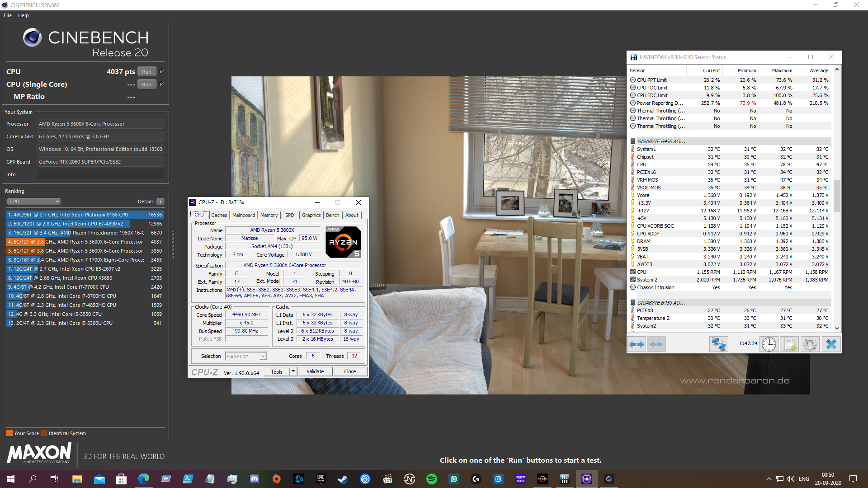Click HWiNFO scrollbar up arrow
Image resolution: width=868 pixels, height=488 pixels.
point(837,70)
